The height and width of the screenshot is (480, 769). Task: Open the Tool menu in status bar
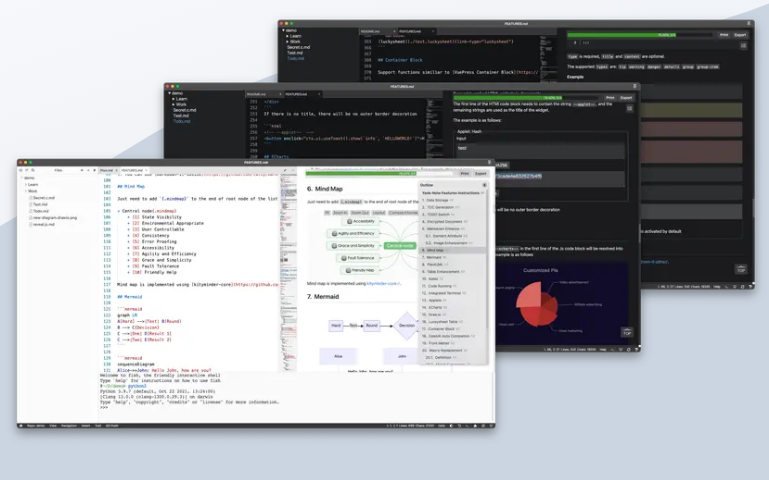(98, 426)
